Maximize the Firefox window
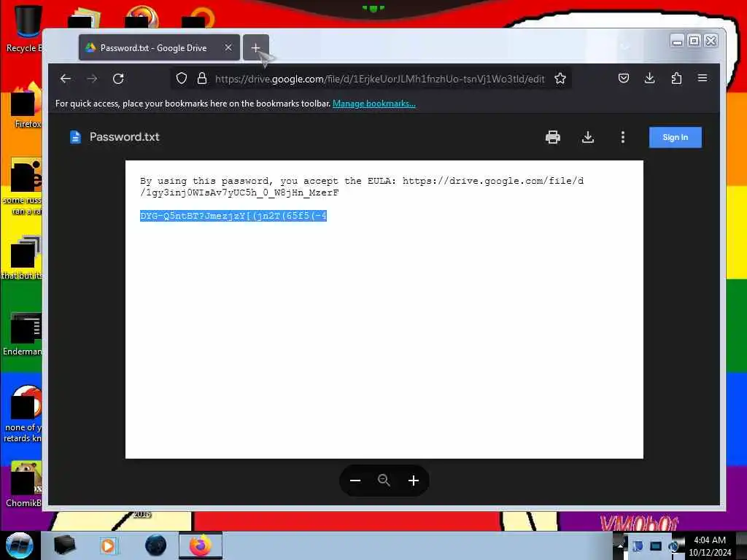 (x=694, y=41)
